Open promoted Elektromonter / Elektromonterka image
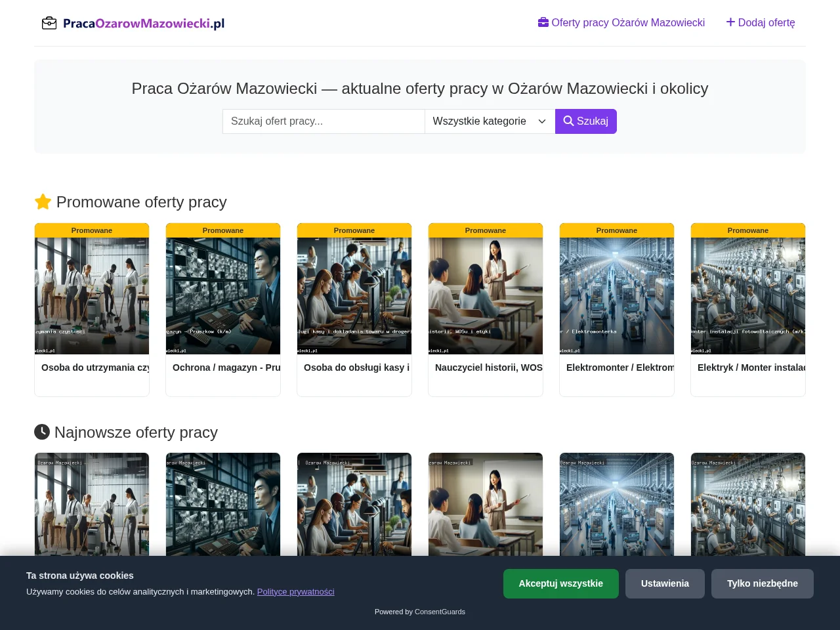 [617, 296]
